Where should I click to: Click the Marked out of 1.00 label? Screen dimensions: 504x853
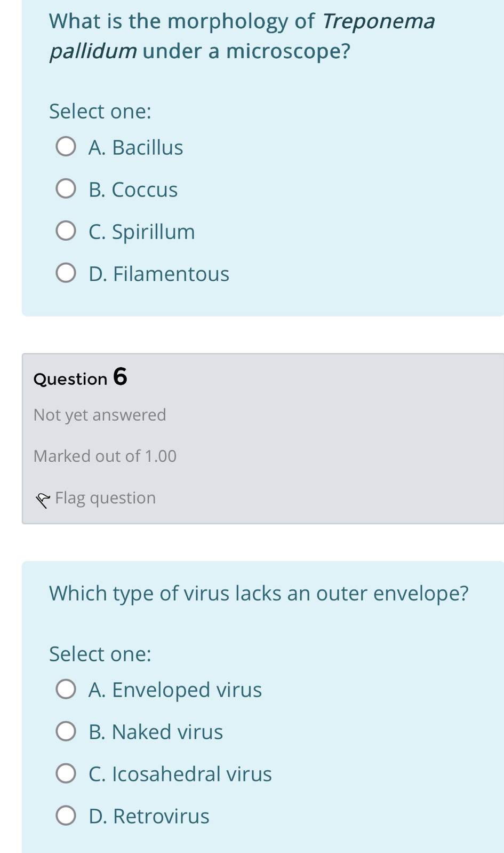(x=105, y=456)
